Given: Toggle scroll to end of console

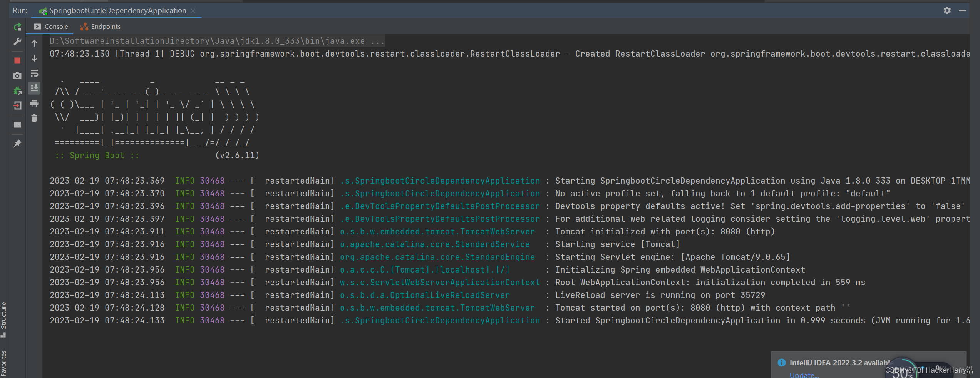Looking at the screenshot, I should (x=34, y=88).
